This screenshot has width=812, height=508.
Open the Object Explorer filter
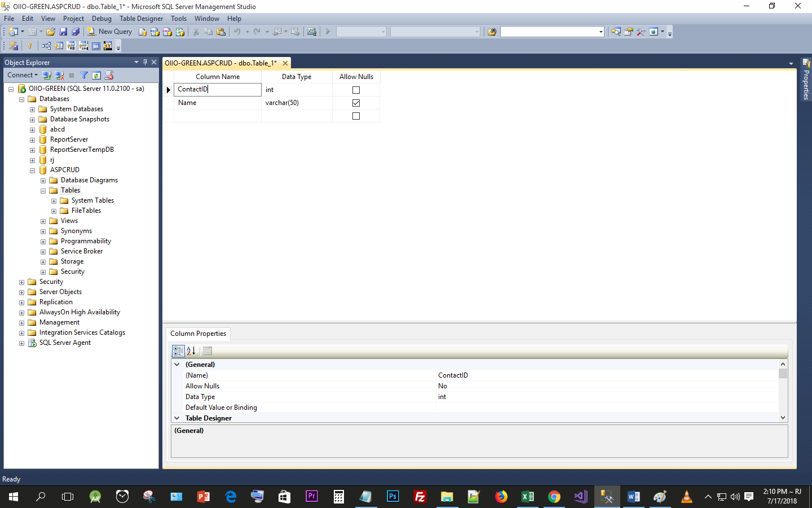(x=83, y=75)
